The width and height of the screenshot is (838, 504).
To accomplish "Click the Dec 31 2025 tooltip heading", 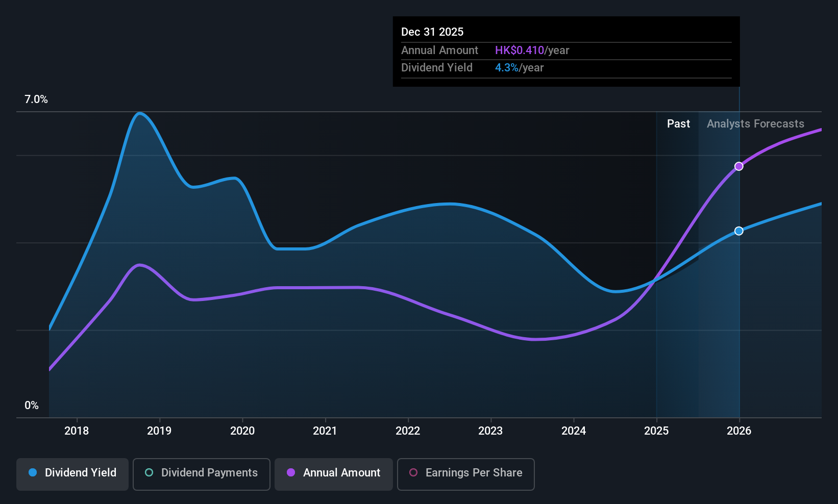I will point(432,32).
